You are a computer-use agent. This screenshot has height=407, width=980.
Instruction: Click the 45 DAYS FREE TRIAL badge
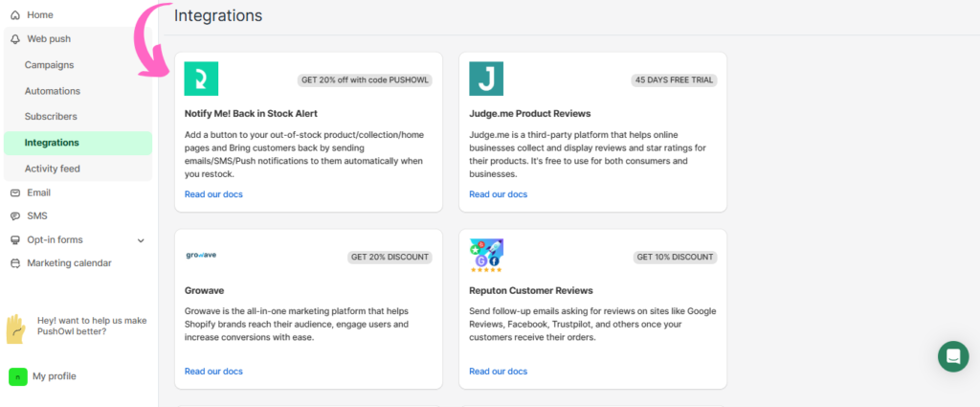pyautogui.click(x=675, y=80)
